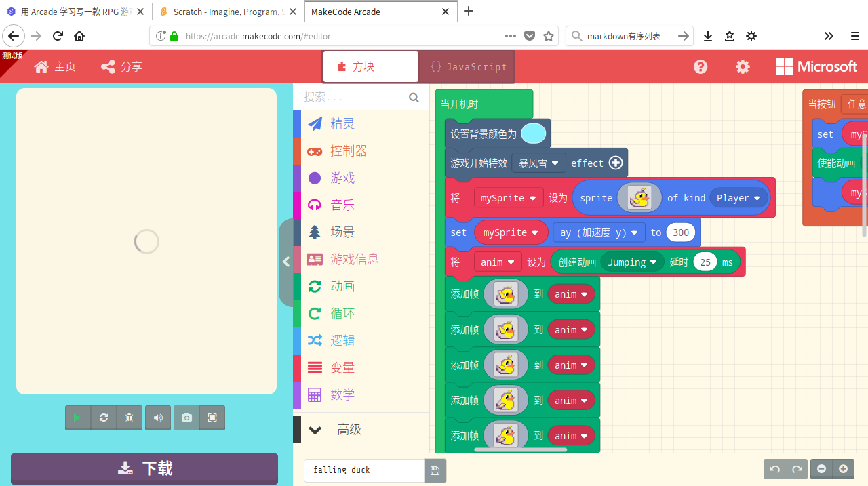Zoom in the workspace
The width and height of the screenshot is (868, 486).
[843, 469]
